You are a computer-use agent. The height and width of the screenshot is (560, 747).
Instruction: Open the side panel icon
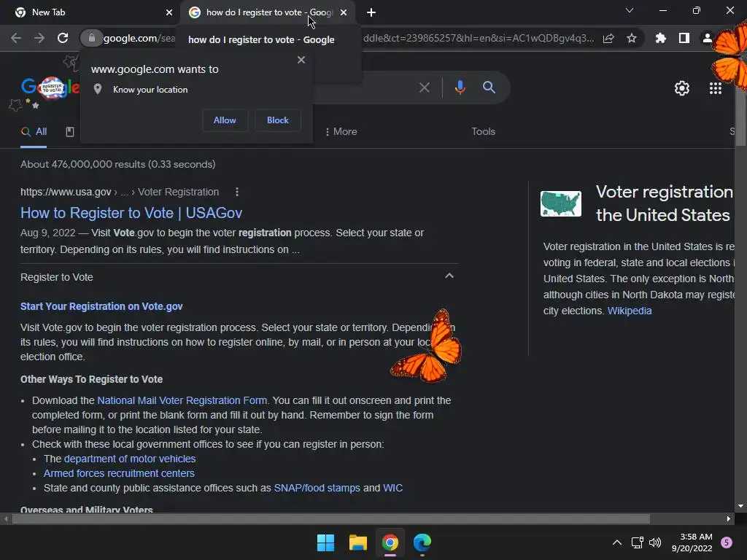[x=684, y=38]
